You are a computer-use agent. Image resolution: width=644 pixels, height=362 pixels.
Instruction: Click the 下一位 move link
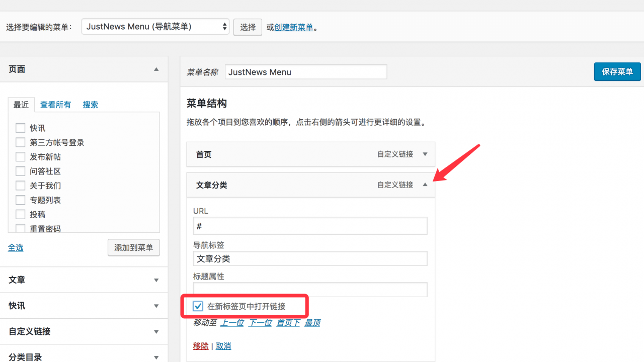(x=261, y=323)
